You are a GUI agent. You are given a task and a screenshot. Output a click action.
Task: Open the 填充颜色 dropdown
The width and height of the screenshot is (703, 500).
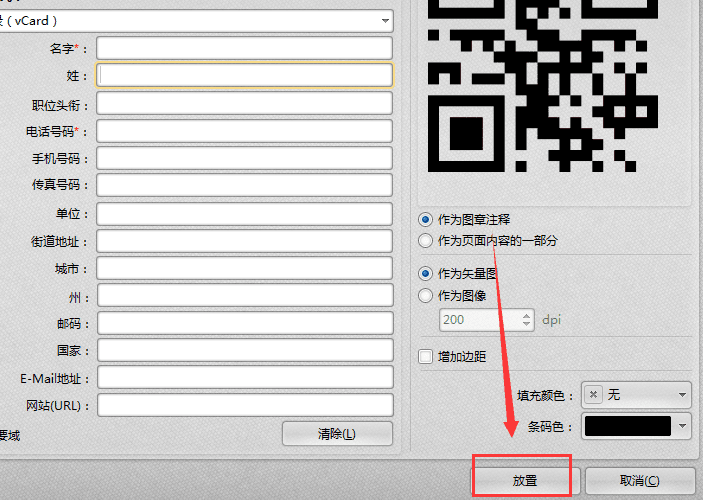[x=636, y=395]
